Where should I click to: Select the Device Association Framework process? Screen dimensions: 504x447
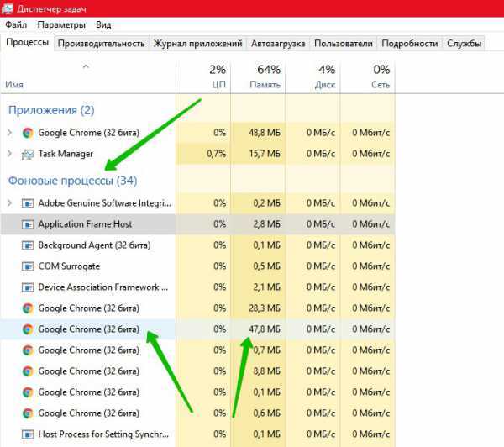click(103, 287)
